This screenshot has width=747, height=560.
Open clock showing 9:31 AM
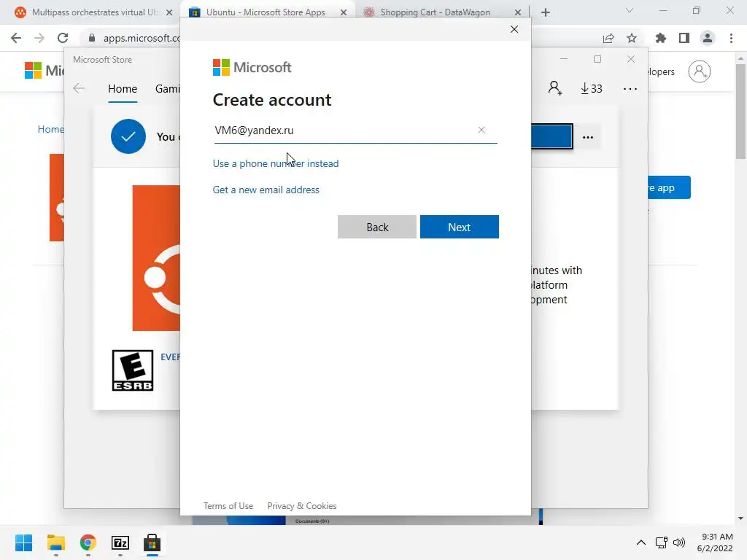point(715,542)
